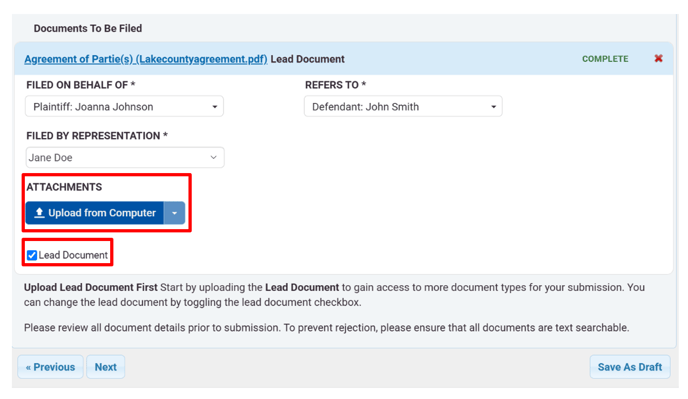
Task: Open the upload options split-button caret
Action: point(175,213)
